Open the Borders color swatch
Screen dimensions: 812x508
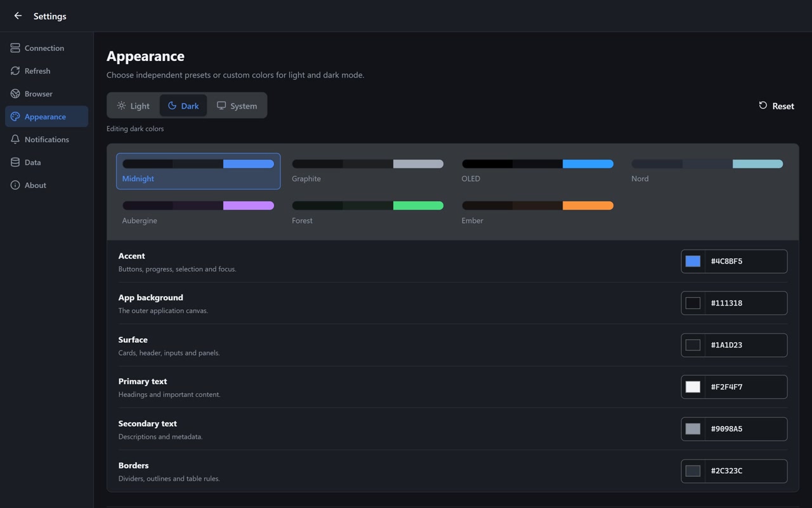click(693, 471)
